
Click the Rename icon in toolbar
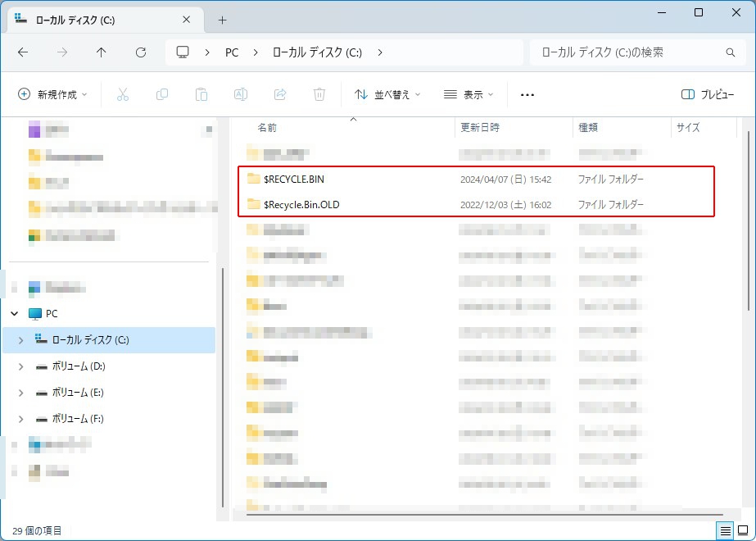[241, 94]
